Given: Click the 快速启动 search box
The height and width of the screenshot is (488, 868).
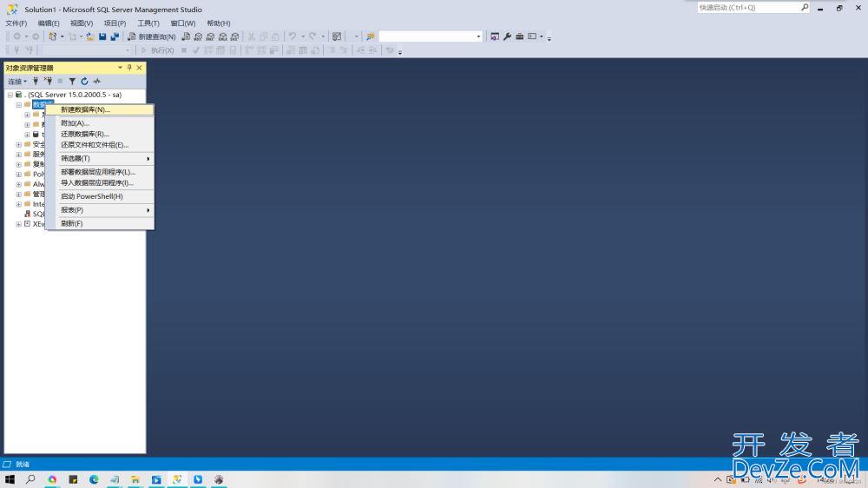Looking at the screenshot, I should [748, 8].
